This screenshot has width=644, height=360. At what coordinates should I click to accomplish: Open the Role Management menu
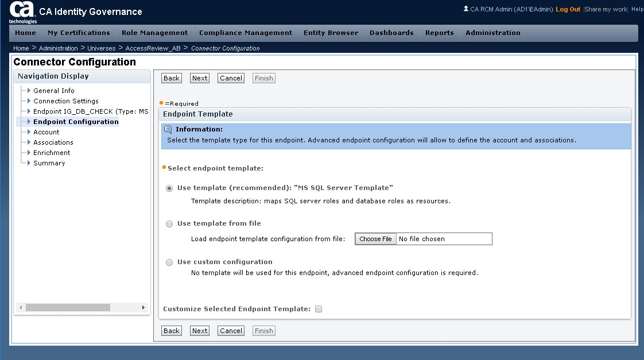pos(154,33)
